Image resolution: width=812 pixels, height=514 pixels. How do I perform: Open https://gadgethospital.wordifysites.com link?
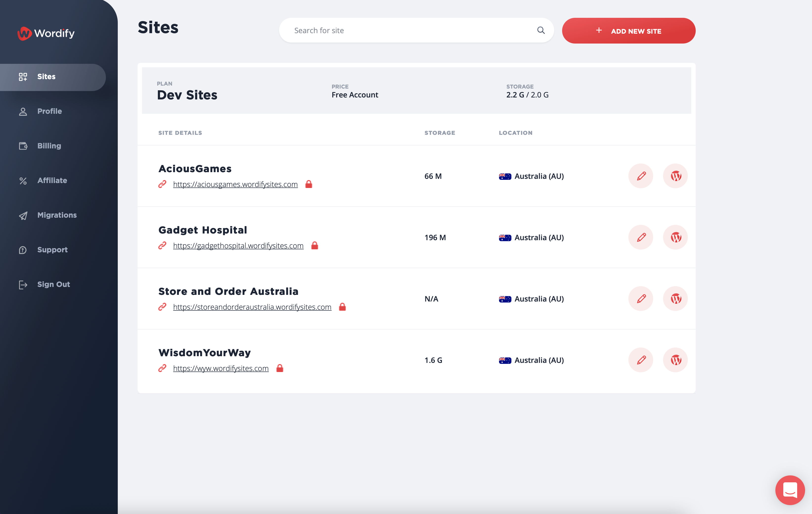239,246
